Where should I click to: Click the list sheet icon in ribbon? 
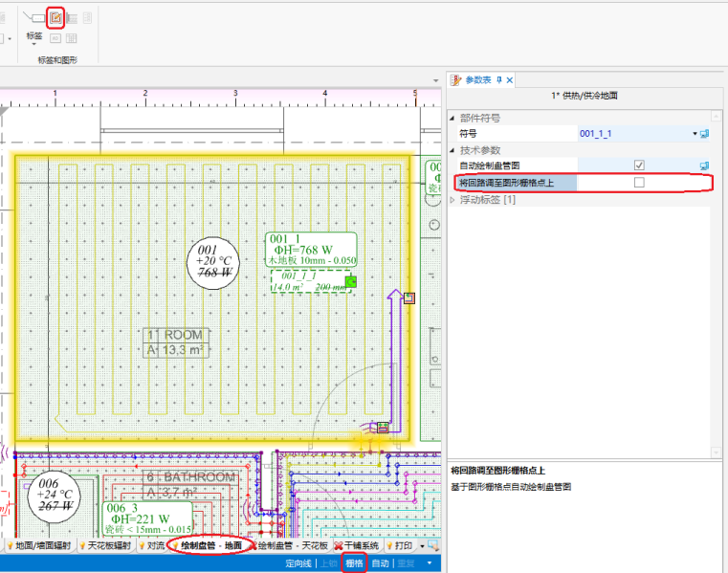pos(87,17)
